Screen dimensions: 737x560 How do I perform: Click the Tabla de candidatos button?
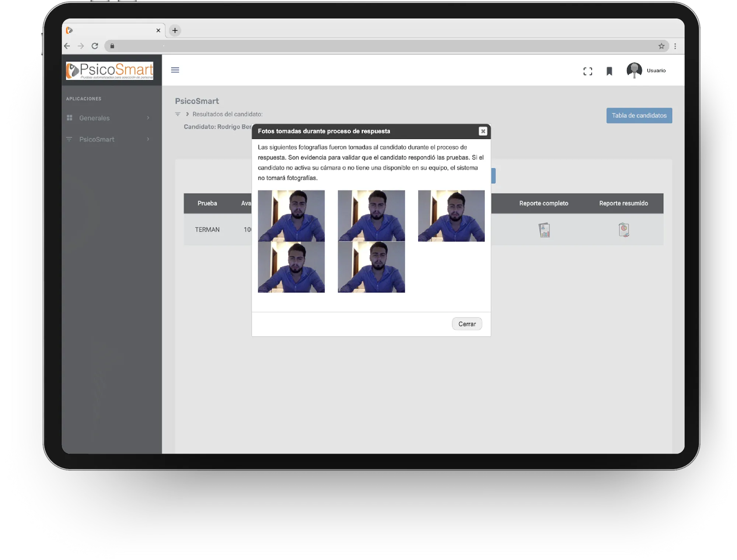[639, 116]
